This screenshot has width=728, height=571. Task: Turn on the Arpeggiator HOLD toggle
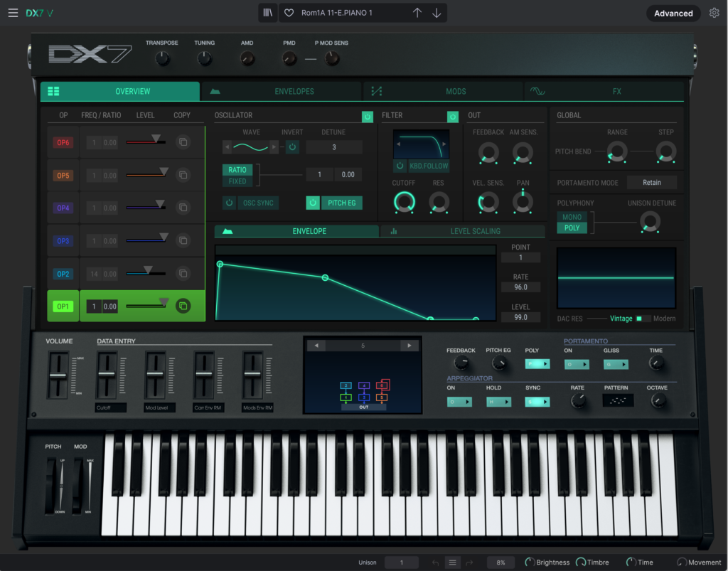[498, 402]
